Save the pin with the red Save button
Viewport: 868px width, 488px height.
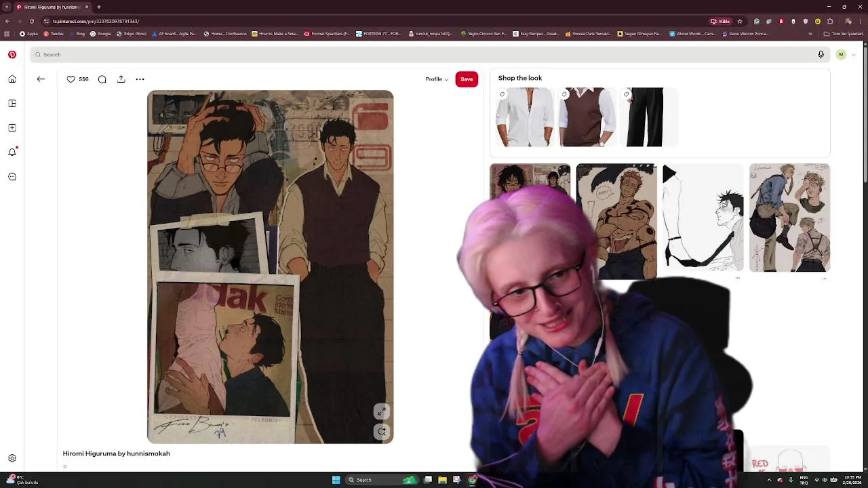tap(467, 79)
